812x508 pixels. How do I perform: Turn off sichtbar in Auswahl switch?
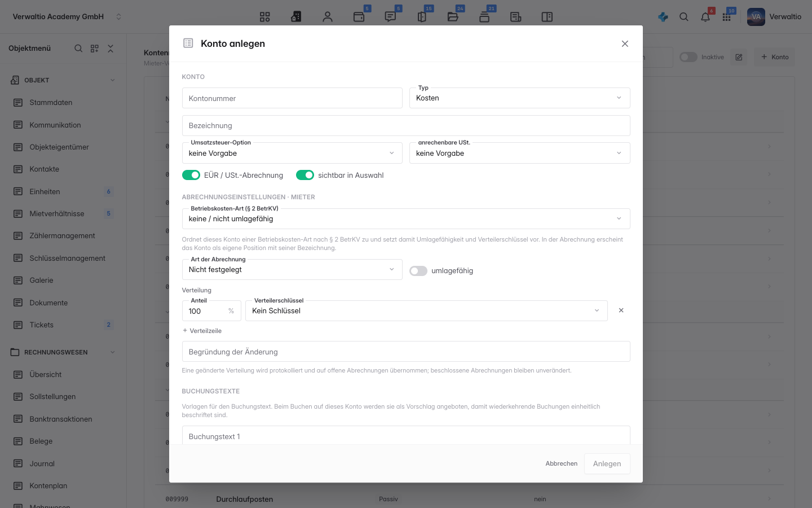point(305,175)
